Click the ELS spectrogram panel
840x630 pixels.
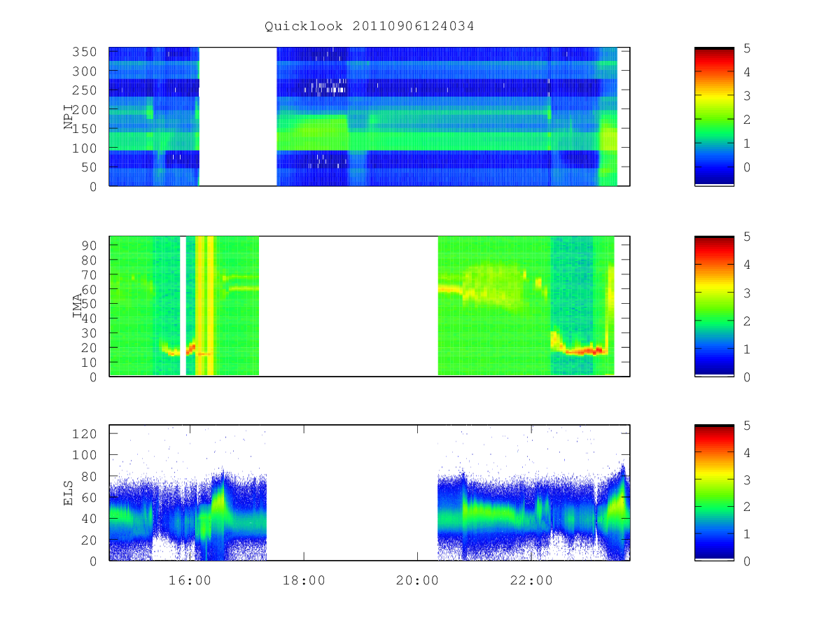370,493
